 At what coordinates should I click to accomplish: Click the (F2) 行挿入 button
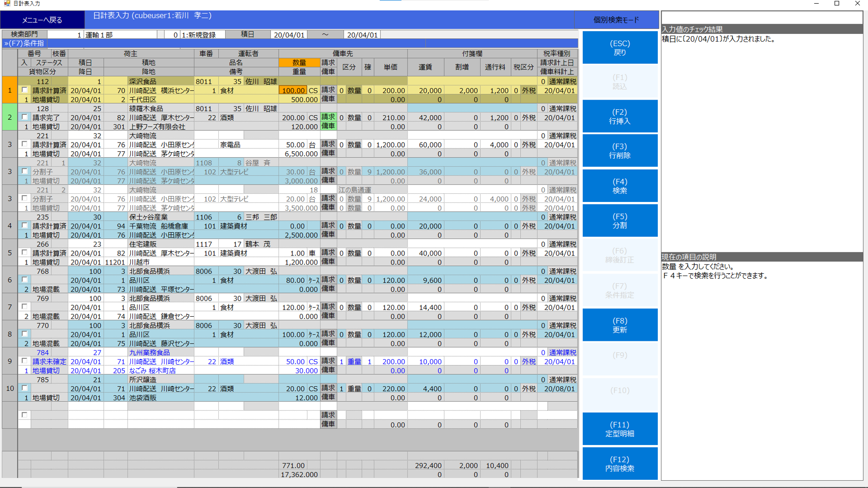619,117
